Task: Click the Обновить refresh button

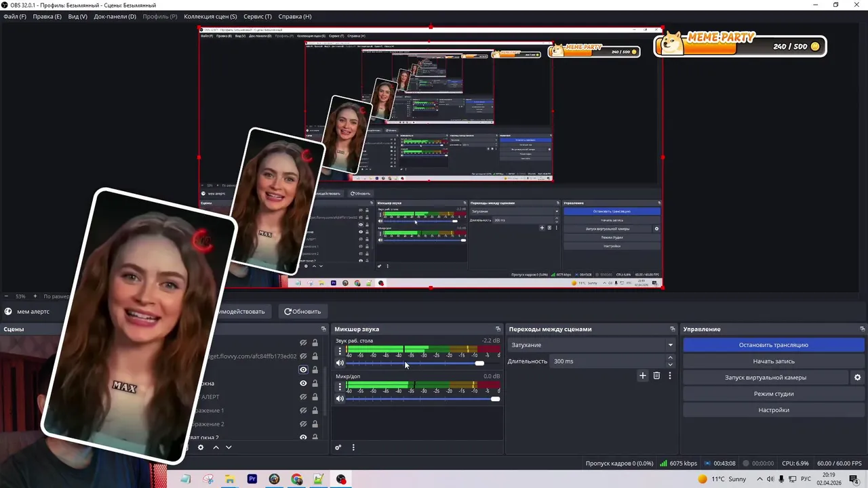Action: click(x=302, y=311)
